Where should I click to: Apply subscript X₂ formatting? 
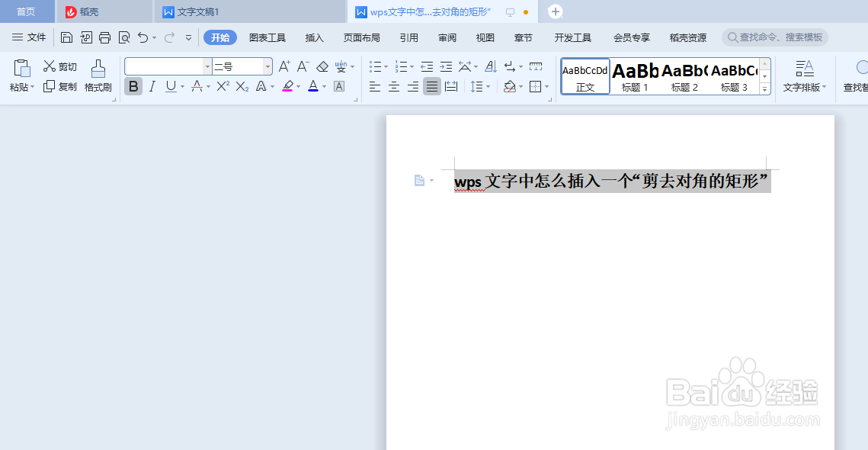(x=242, y=86)
